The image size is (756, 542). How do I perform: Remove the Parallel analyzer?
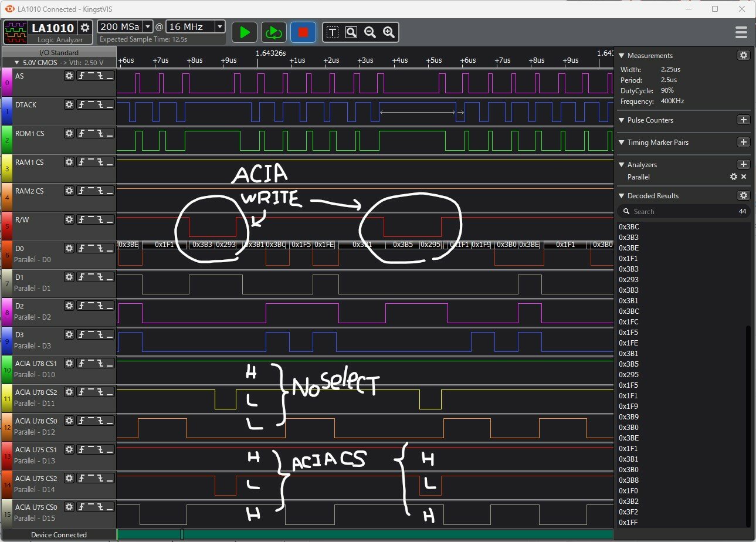(x=744, y=177)
